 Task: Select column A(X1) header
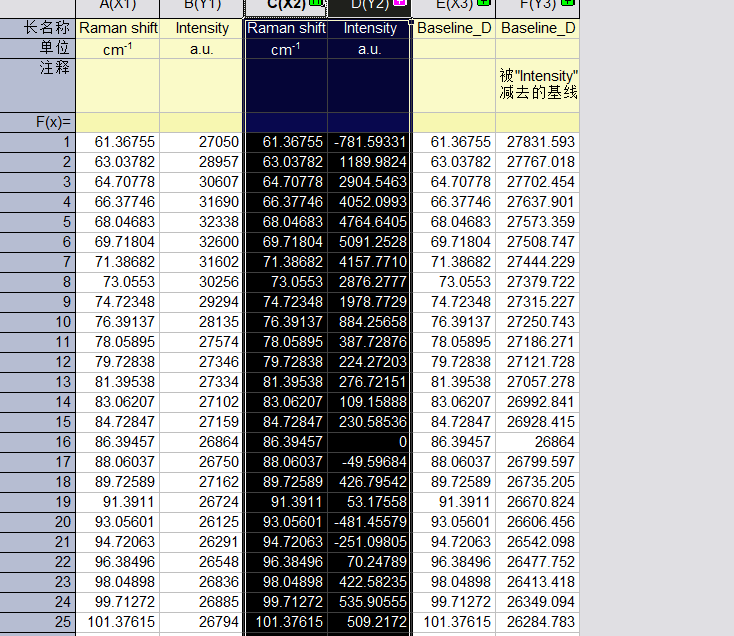pos(117,7)
